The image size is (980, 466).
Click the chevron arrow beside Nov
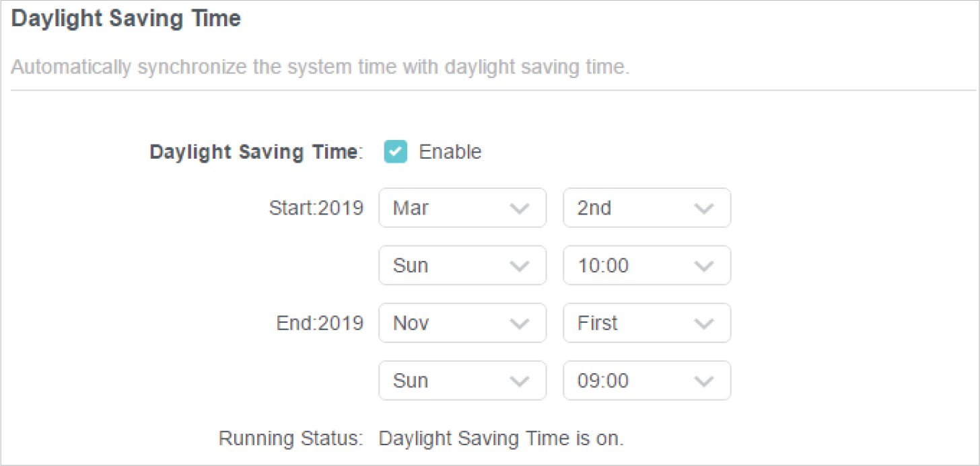519,324
